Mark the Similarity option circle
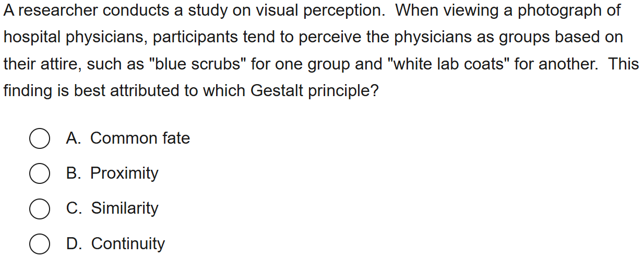 click(39, 209)
